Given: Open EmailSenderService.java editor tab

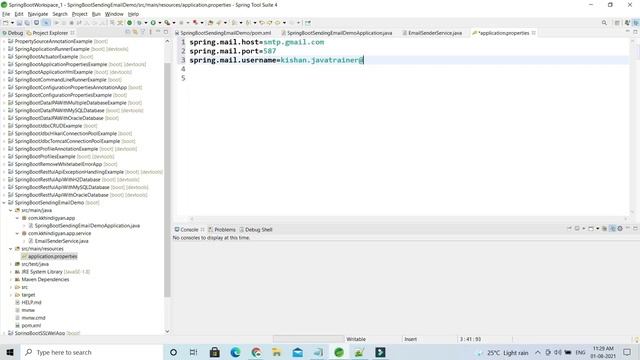Looking at the screenshot, I should 432,33.
